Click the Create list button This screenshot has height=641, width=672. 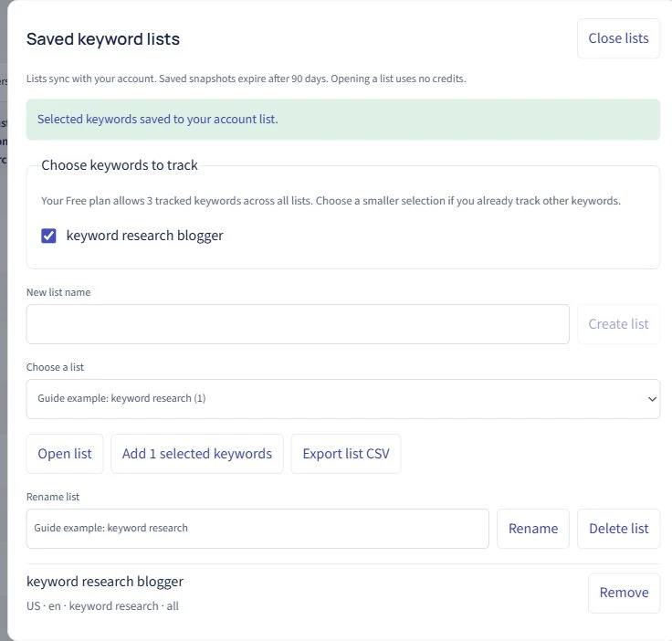tap(618, 324)
